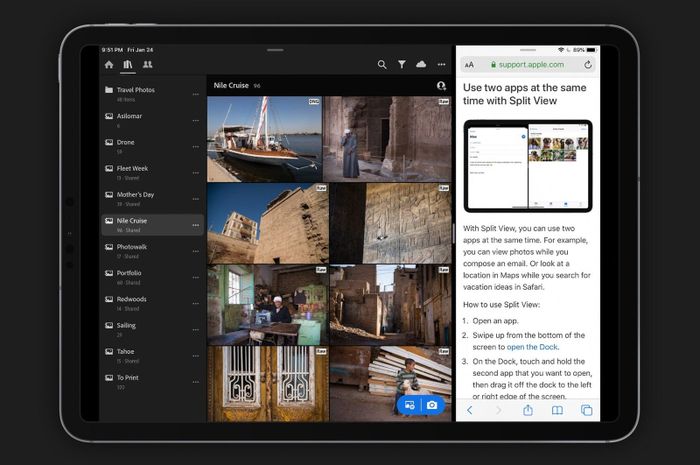Open the Library view icon

coord(128,65)
